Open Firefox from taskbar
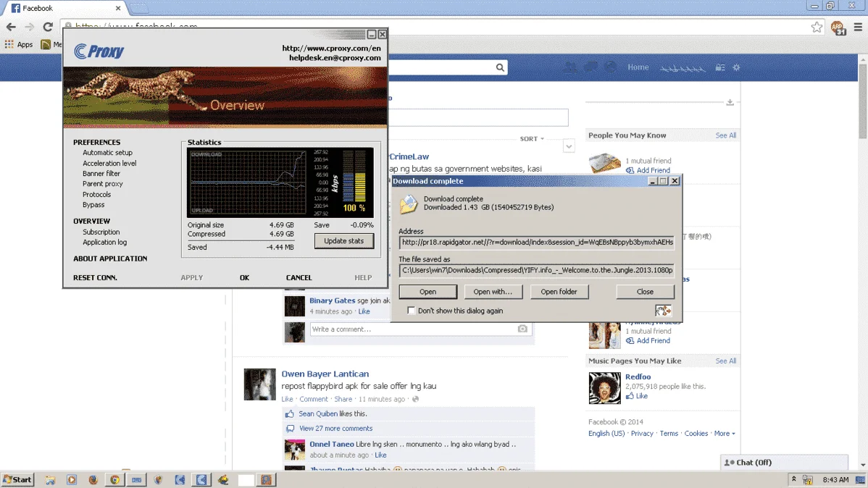Image resolution: width=868 pixels, height=488 pixels. click(93, 480)
